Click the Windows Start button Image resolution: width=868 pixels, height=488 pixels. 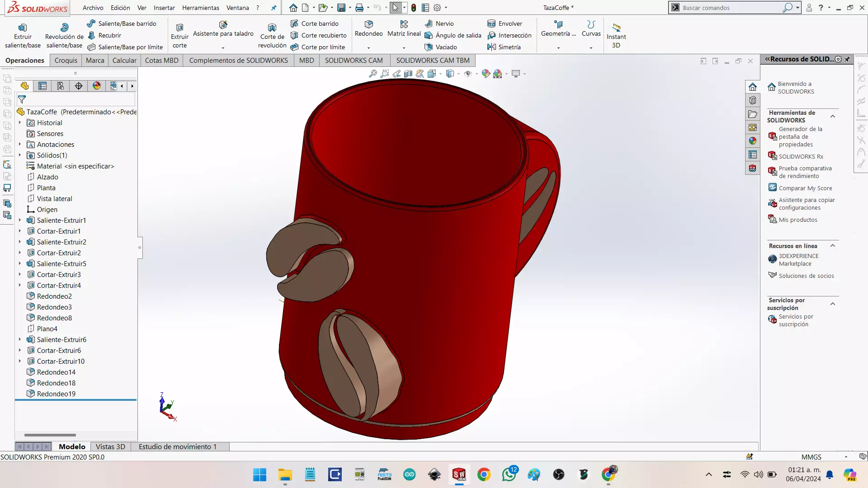(x=259, y=474)
